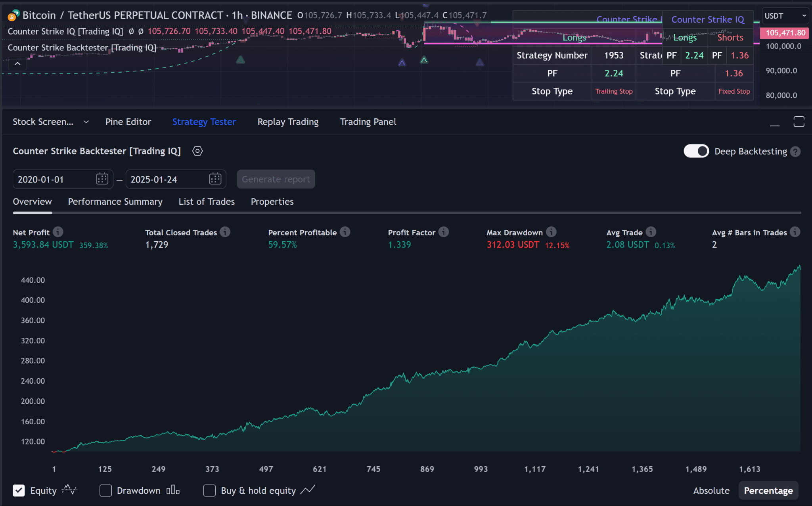Click Profit Factor value 1.339
812x506 pixels.
[x=399, y=245]
